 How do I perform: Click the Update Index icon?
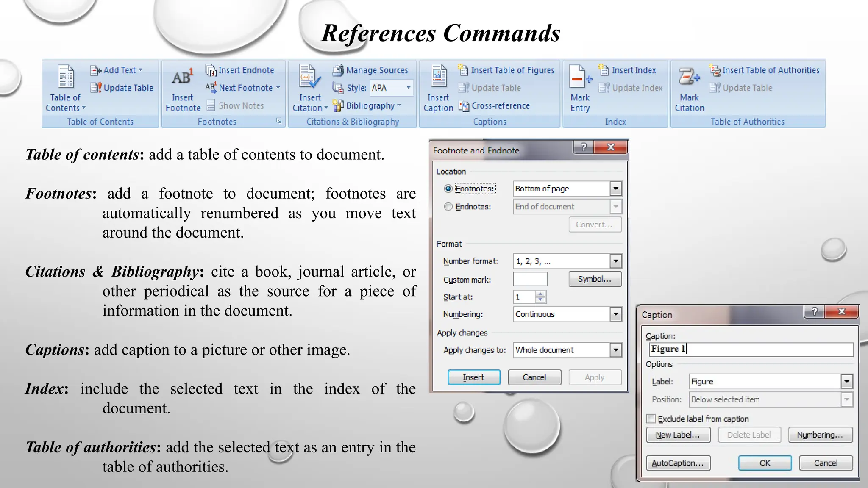[604, 88]
